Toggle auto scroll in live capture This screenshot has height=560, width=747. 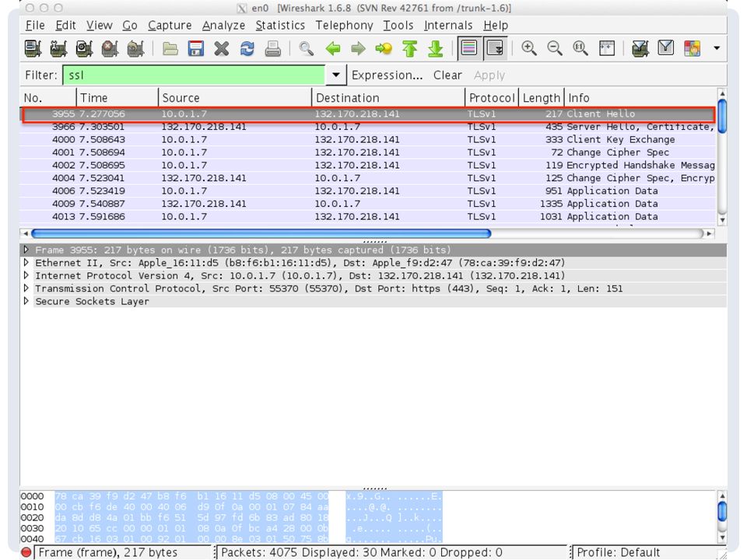495,48
